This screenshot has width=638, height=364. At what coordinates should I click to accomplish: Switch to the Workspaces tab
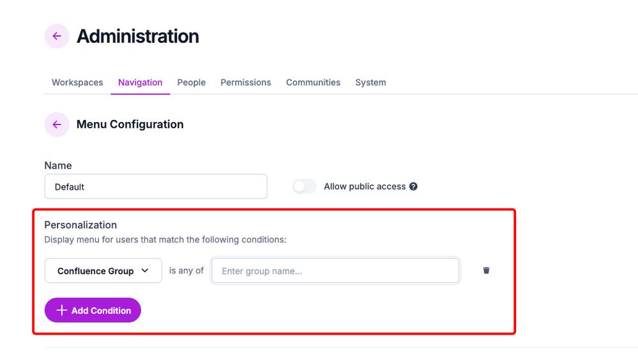coord(77,82)
